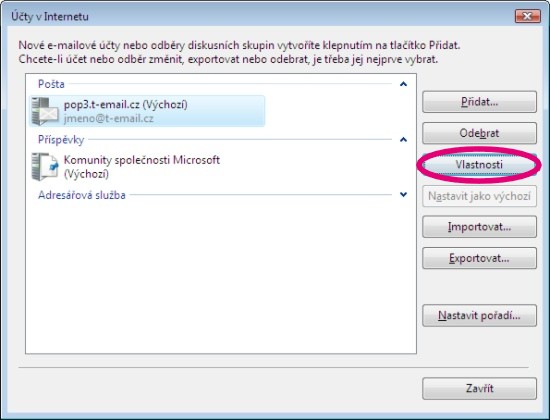Click Nastavit jako výchozí button
This screenshot has width=550, height=420.
479,196
